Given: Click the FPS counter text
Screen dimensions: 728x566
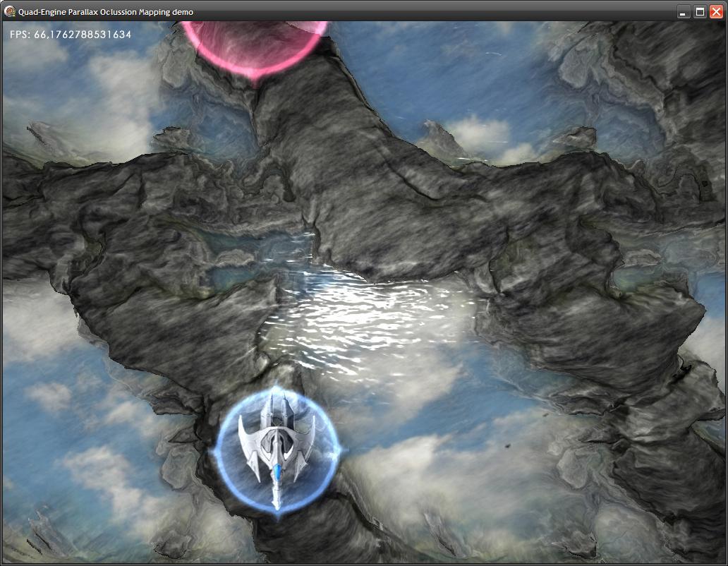Looking at the screenshot, I should [x=71, y=35].
